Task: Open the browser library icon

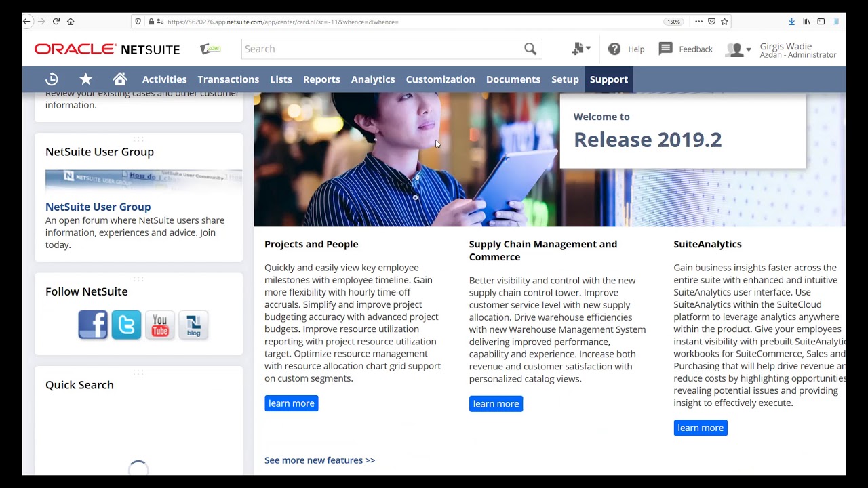Action: click(x=806, y=22)
